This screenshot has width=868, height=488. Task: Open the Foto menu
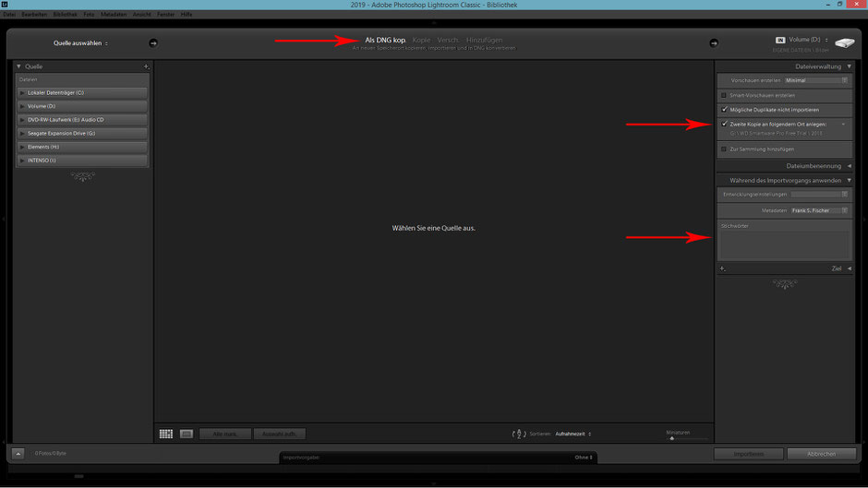coord(89,15)
